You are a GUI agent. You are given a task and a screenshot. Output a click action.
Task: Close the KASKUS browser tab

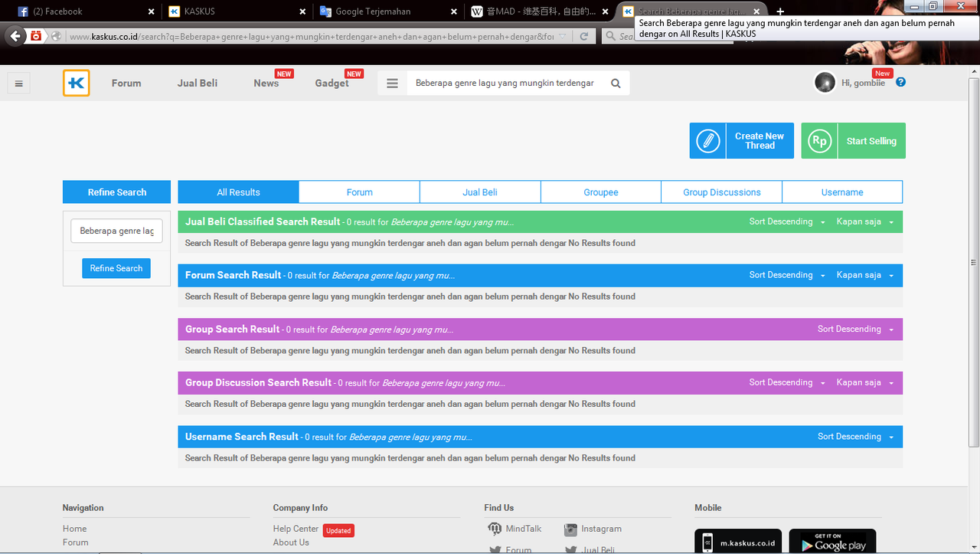(302, 11)
